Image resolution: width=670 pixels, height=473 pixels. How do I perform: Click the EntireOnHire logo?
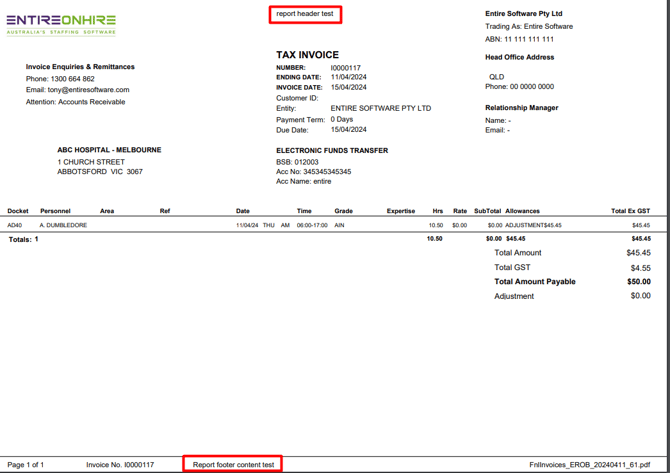(61, 24)
